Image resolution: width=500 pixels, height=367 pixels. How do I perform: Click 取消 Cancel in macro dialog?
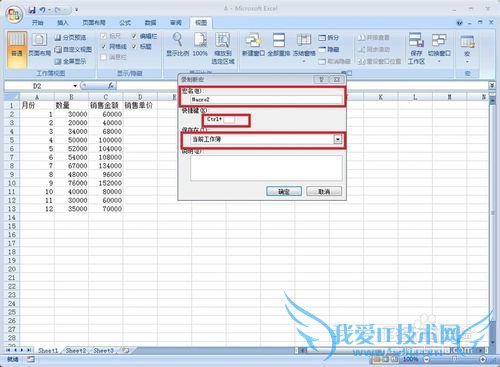[x=324, y=191]
